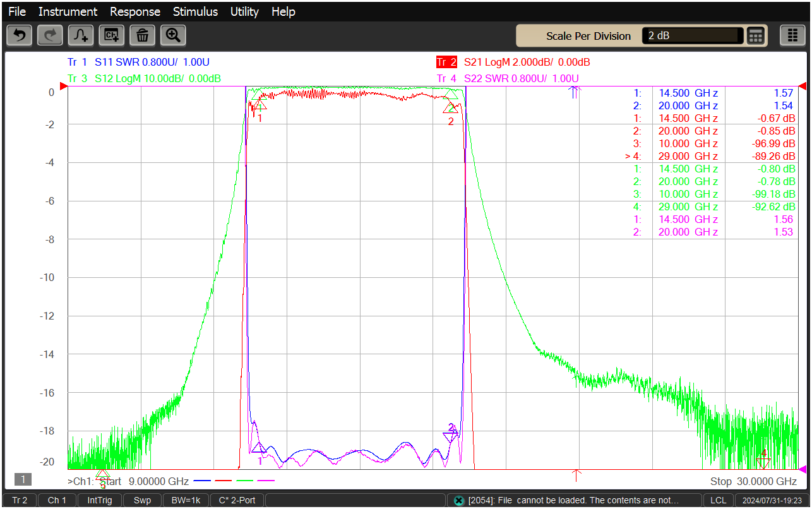The width and height of the screenshot is (812, 509).
Task: Click the red marker readout -0.67 dB
Action: pyautogui.click(x=777, y=118)
